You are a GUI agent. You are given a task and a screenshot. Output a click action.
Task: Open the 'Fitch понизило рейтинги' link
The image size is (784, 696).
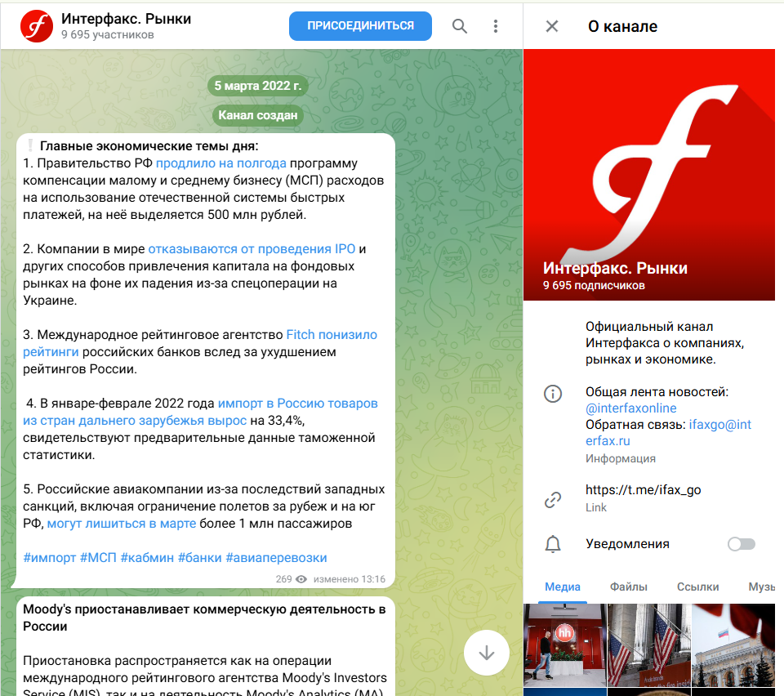click(332, 334)
